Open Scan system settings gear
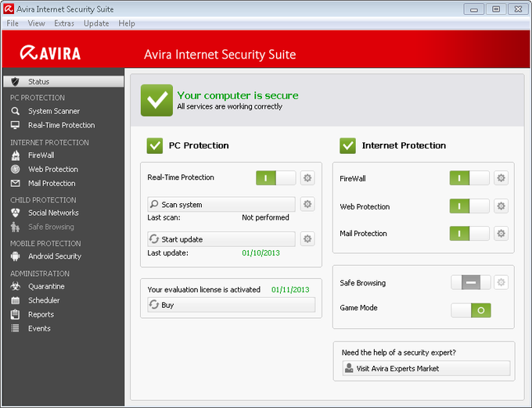532x408 pixels. coord(307,204)
